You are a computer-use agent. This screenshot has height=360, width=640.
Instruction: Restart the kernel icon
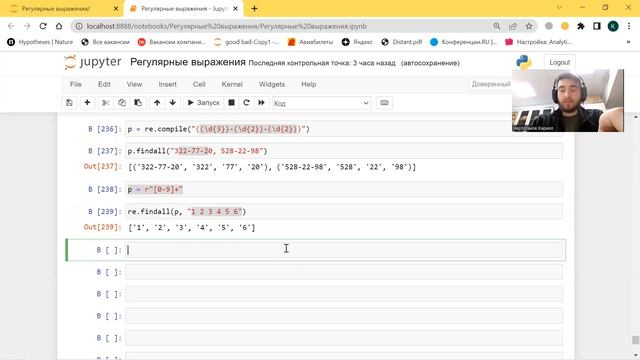246,103
